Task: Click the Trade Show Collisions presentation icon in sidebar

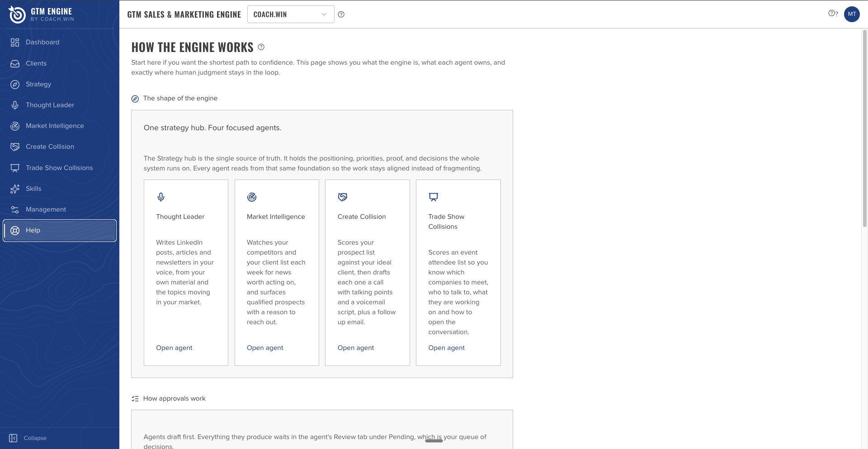Action: point(15,168)
